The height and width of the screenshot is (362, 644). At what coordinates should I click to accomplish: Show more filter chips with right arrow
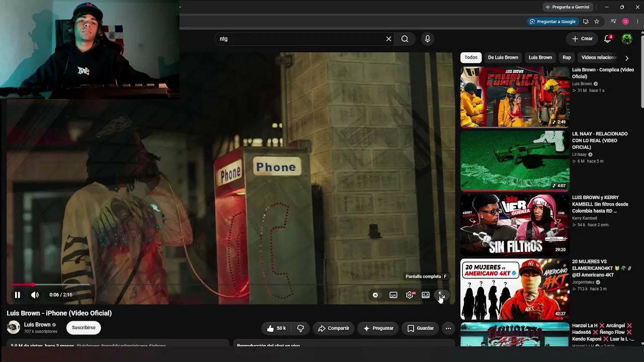(627, 58)
